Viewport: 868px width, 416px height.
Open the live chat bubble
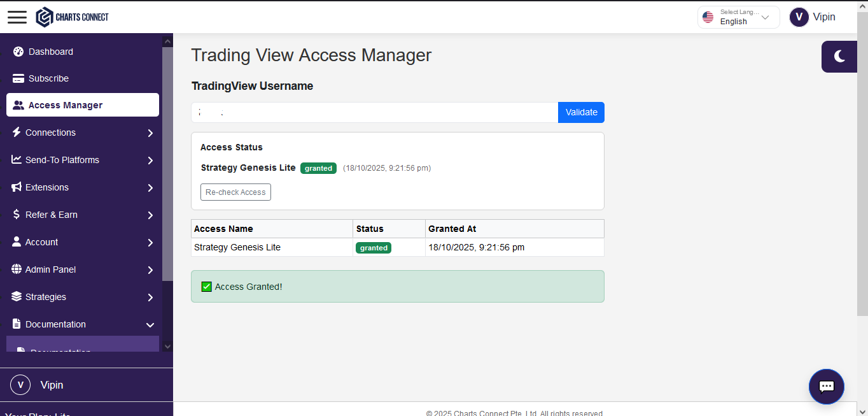click(x=826, y=387)
